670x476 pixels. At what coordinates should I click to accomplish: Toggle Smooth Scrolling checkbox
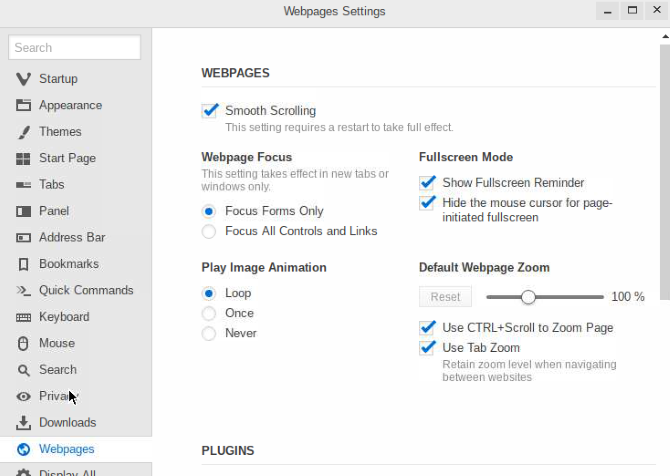click(x=209, y=111)
